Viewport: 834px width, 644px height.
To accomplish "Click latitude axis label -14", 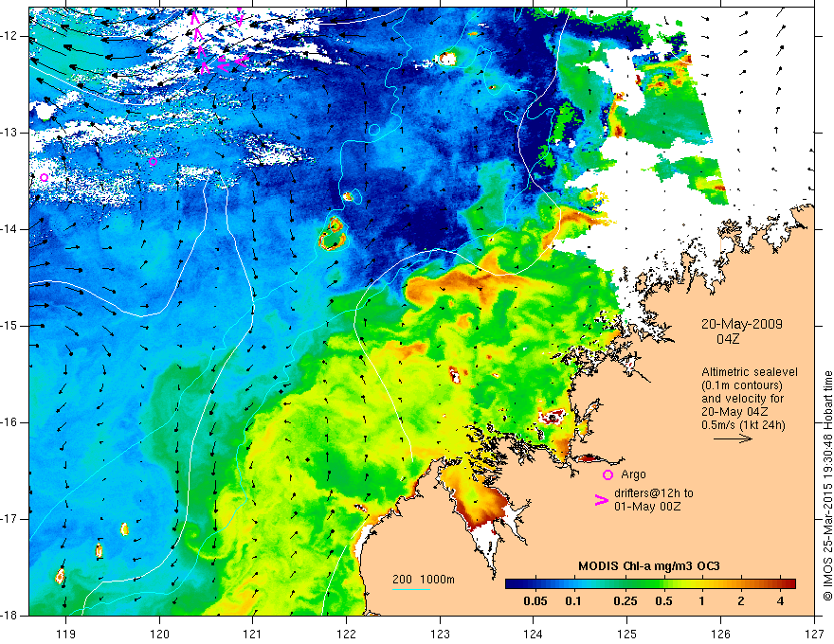I will click(10, 229).
